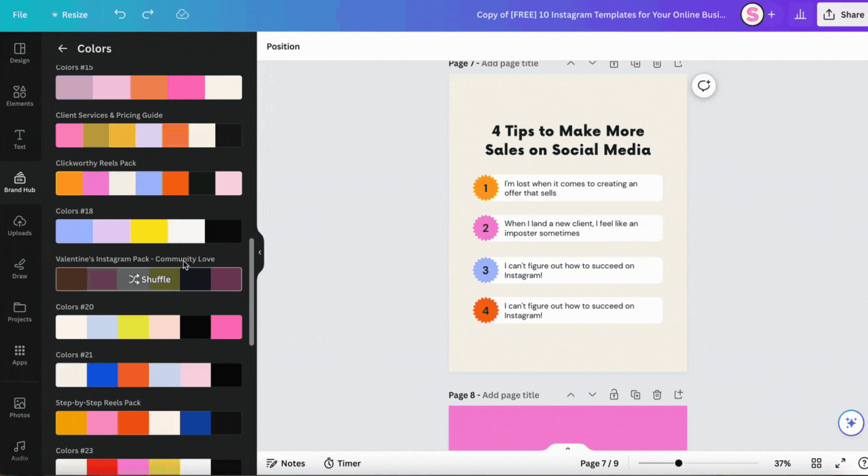This screenshot has width=868, height=476.
Task: Click the Colors panel scrollbar
Action: tap(252, 292)
